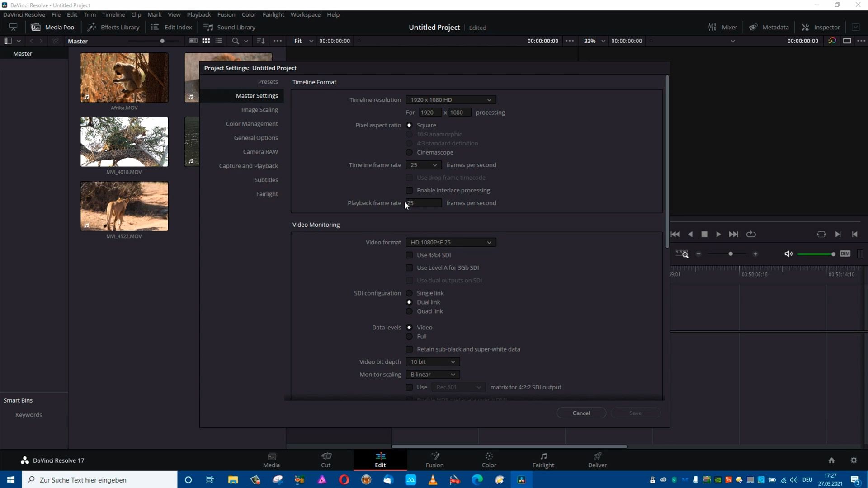Open Timeline frame rate dropdown
868x488 pixels.
point(424,165)
